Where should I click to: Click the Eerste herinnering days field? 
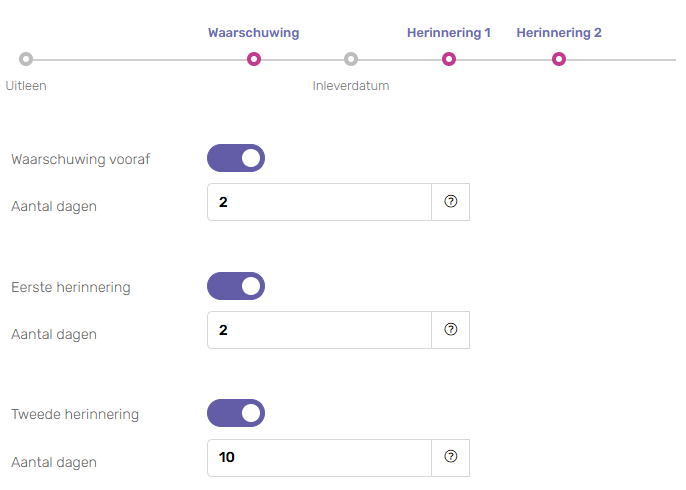(x=319, y=330)
